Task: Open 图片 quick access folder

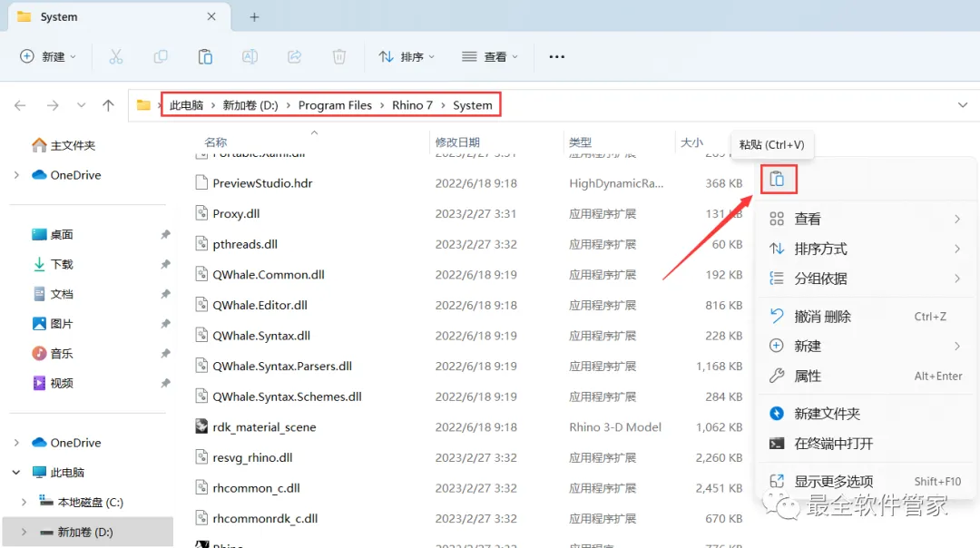Action: coord(53,324)
